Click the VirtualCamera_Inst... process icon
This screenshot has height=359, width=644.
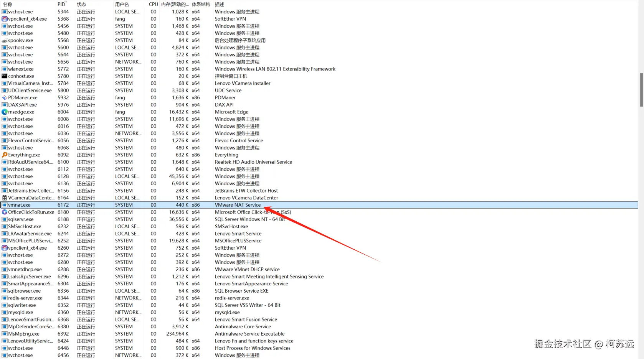tap(5, 83)
